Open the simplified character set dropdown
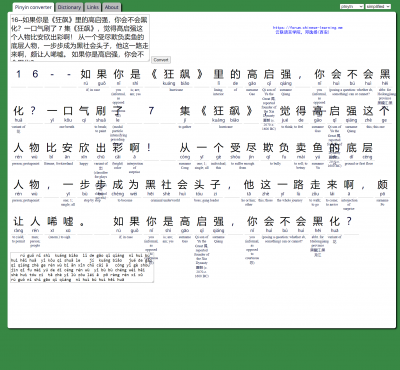 378,6
